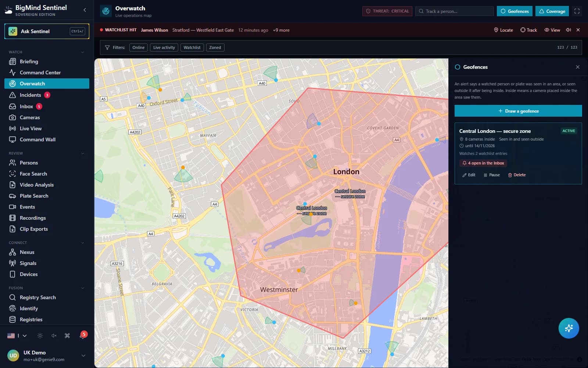Click the Coverage button

(552, 11)
